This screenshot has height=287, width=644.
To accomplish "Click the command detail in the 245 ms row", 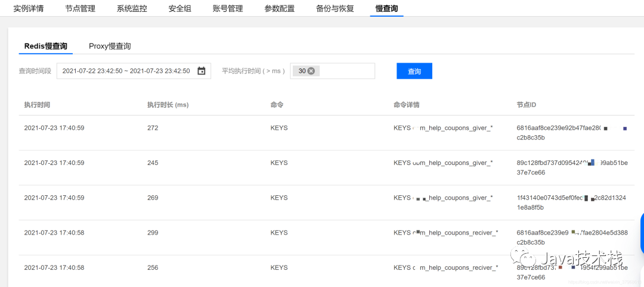I will (443, 163).
